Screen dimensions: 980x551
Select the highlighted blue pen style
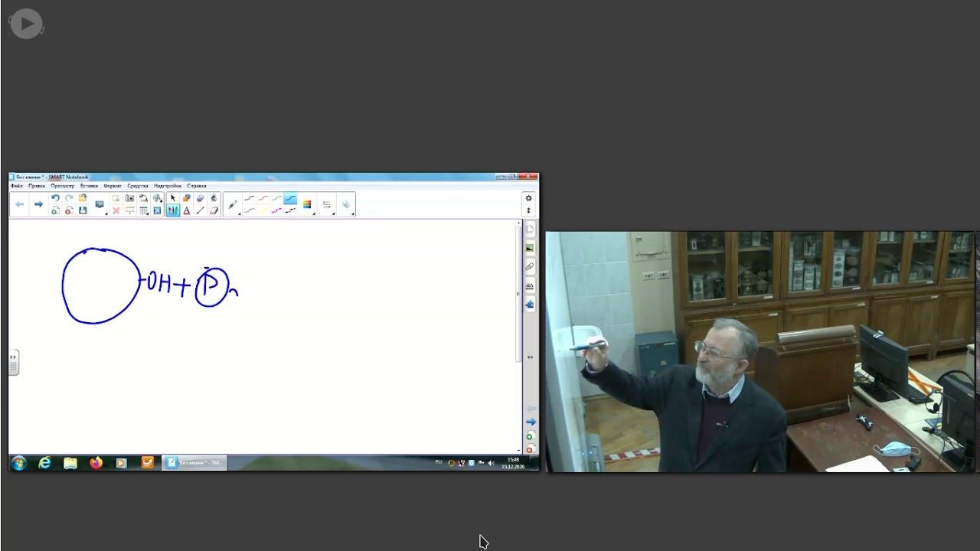click(x=290, y=199)
